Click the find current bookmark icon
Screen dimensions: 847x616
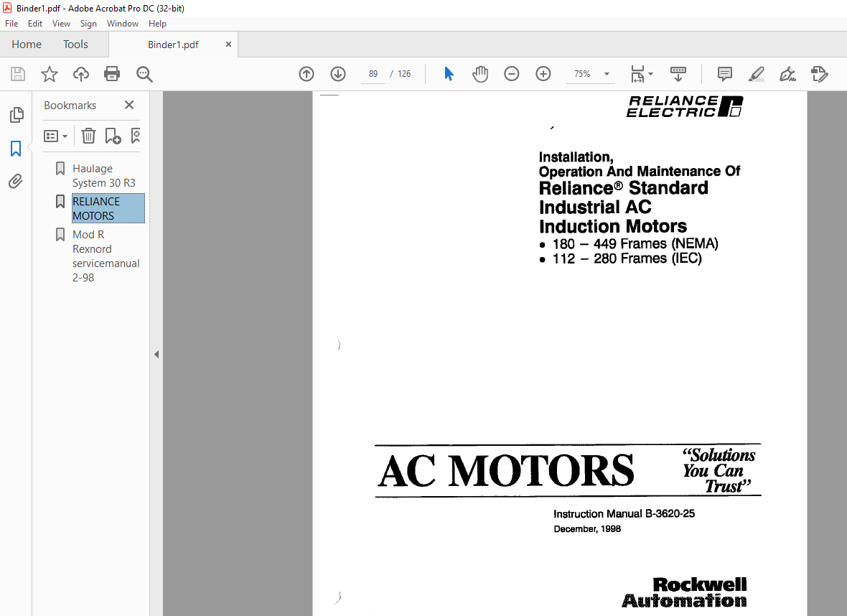coord(136,136)
